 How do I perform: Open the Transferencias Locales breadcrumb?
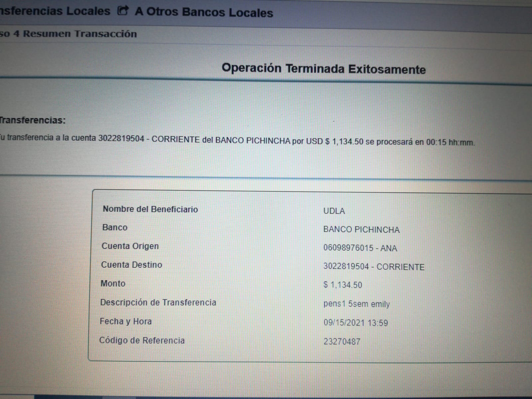pyautogui.click(x=55, y=11)
